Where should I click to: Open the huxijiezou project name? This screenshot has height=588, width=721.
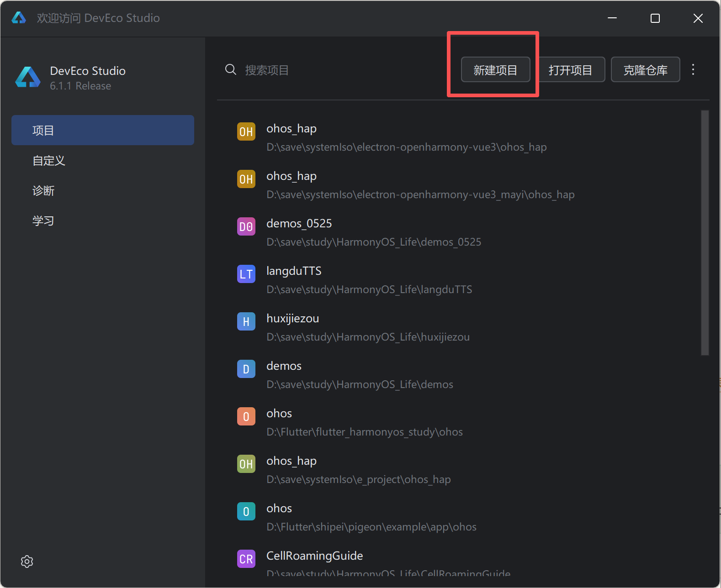tap(293, 319)
